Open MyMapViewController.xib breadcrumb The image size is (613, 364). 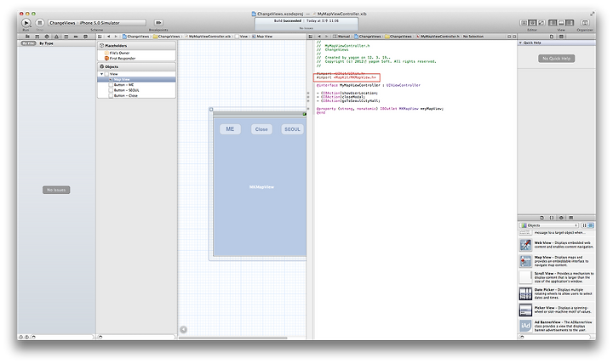point(207,37)
